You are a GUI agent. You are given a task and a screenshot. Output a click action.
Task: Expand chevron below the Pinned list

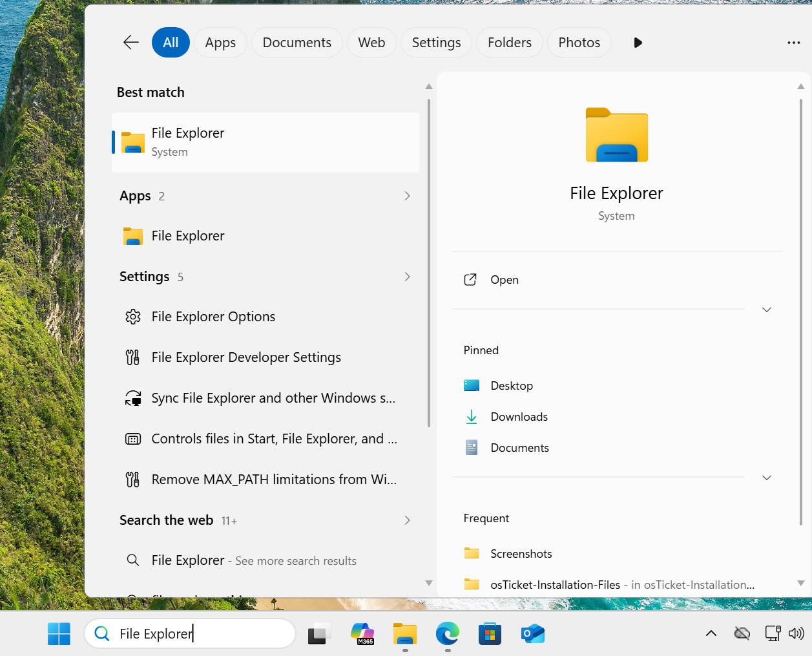pos(767,478)
